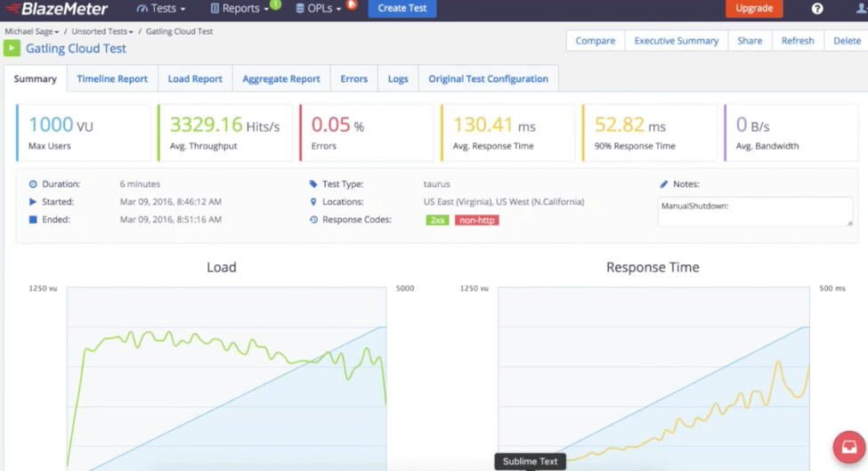Switch to the Load Report tab
Image resolution: width=868 pixels, height=471 pixels.
[195, 78]
